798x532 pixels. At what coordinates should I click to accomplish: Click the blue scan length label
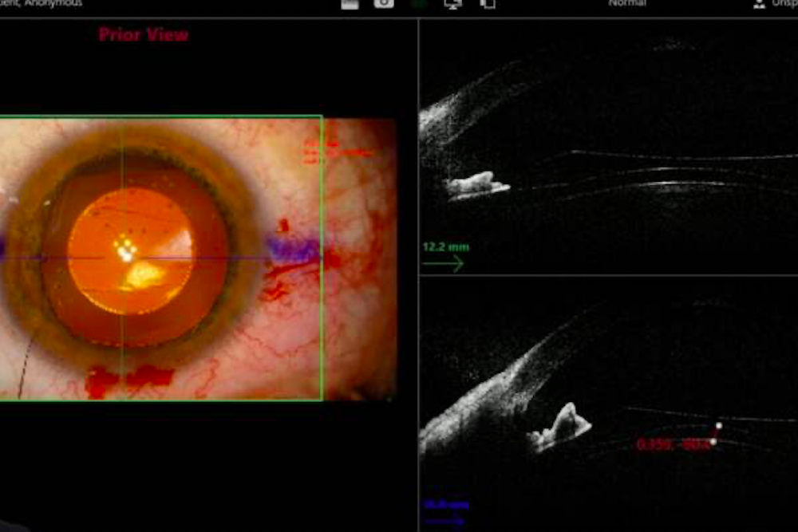point(446,505)
